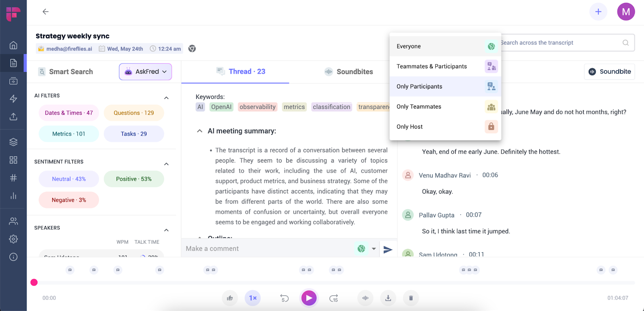644x311 pixels.
Task: Select Only Teammates option
Action: (445, 107)
